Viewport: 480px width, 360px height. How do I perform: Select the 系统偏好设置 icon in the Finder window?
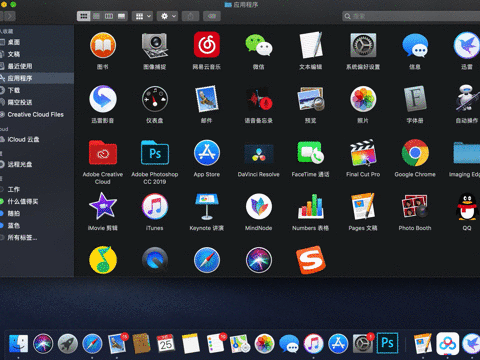coord(363,45)
